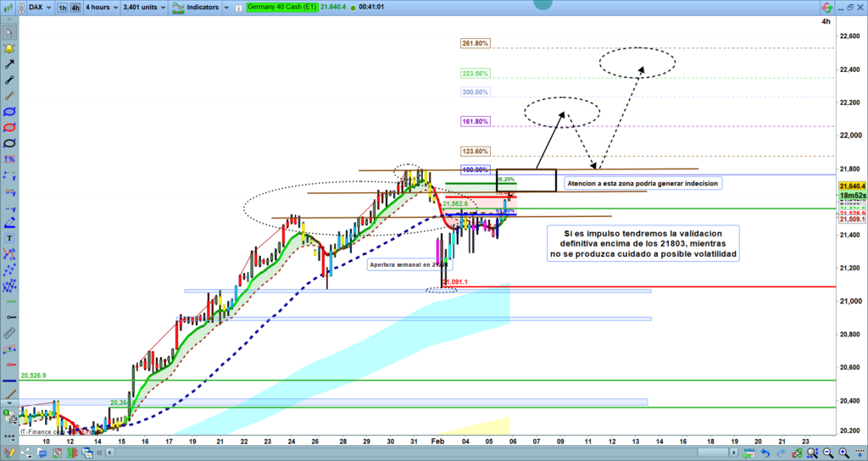868x461 pixels.
Task: Open the 3,401 units dropdown
Action: point(143,7)
